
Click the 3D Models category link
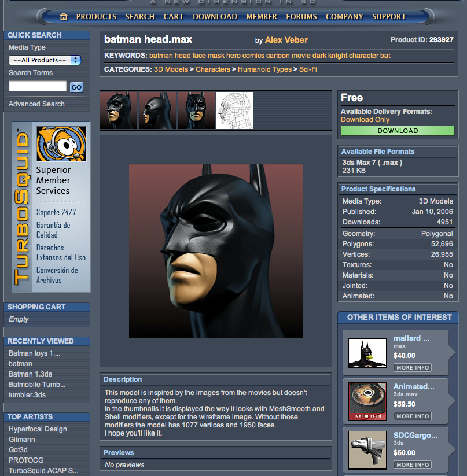pyautogui.click(x=171, y=69)
